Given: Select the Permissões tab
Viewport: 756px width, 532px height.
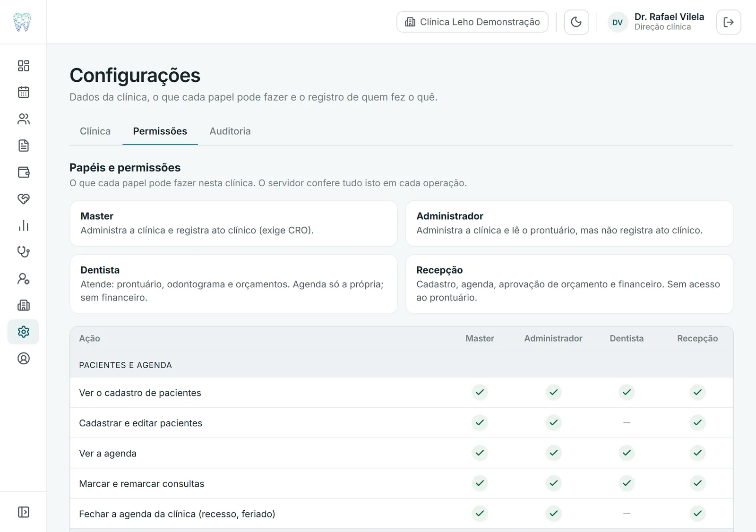Looking at the screenshot, I should click(x=160, y=131).
